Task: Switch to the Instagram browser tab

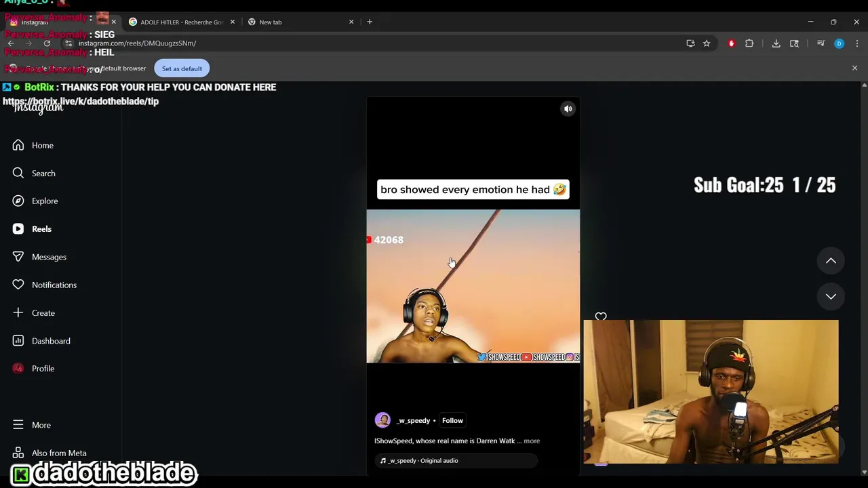Action: (x=61, y=22)
